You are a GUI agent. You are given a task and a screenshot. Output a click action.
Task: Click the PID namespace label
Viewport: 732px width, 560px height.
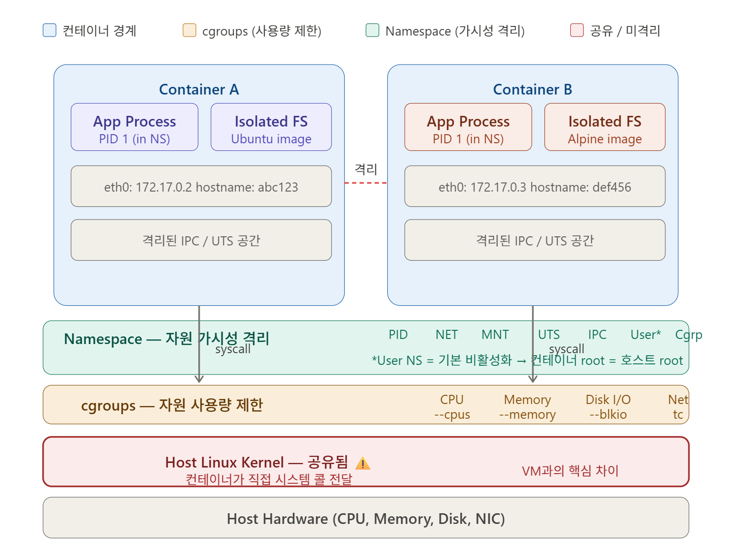tap(398, 335)
